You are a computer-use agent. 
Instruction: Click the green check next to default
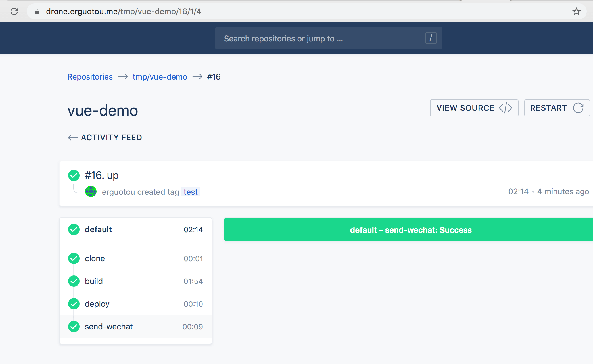pos(74,229)
